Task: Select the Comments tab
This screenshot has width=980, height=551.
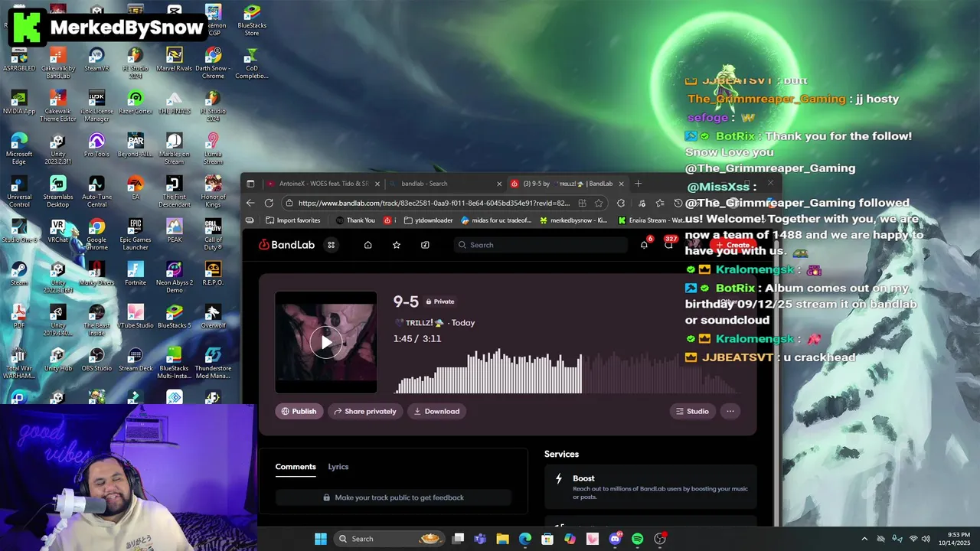Action: (x=296, y=467)
